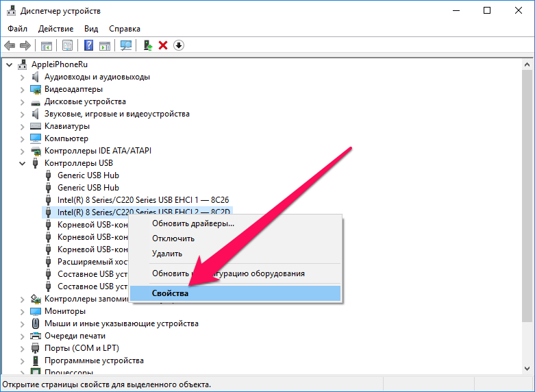Viewport: 535px width, 392px height.
Task: Select the first Generic USB Hub device
Action: point(88,175)
